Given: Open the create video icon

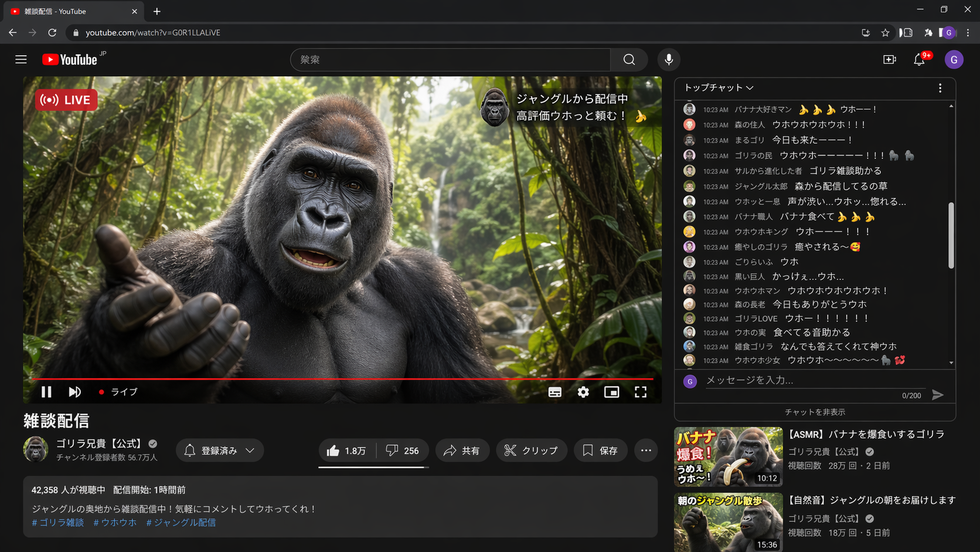Looking at the screenshot, I should pos(889,59).
